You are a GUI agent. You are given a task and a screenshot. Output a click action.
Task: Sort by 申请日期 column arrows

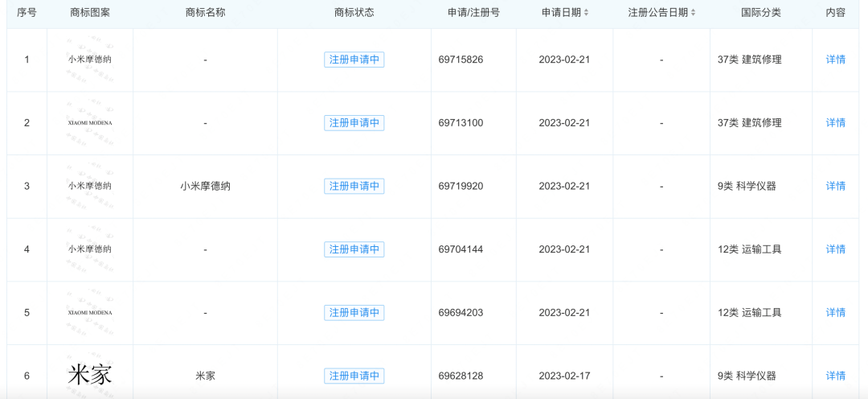coord(586,13)
